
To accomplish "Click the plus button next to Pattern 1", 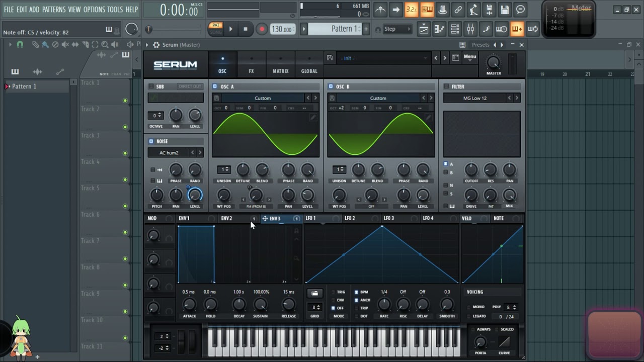I will 366,29.
